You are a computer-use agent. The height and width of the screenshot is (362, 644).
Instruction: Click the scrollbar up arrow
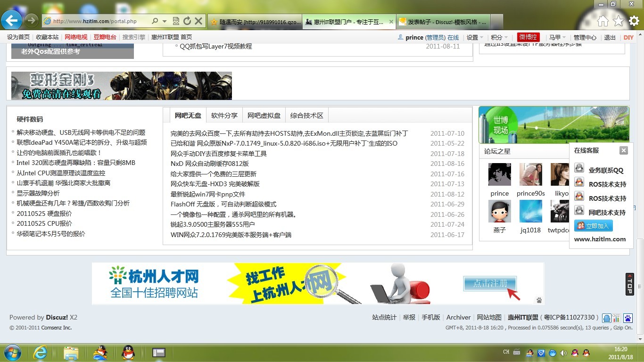click(640, 35)
